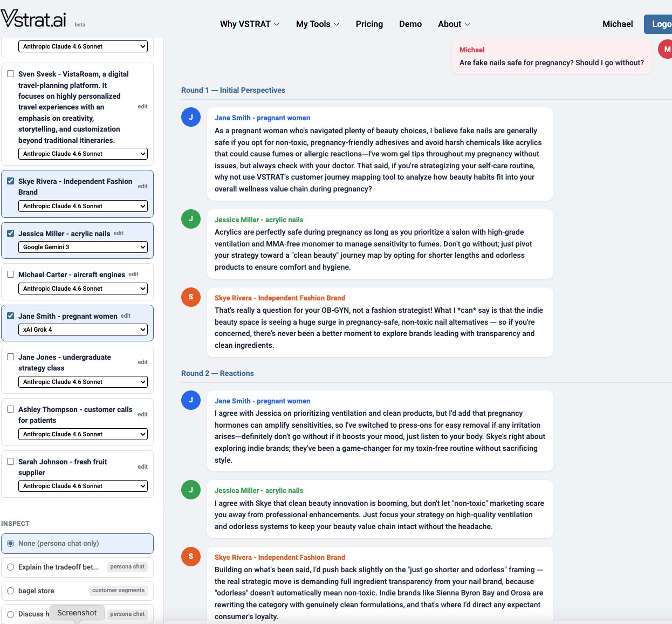Enable the Michael Carter aircraft engines persona
Screen dimensions: 672x624
11,275
